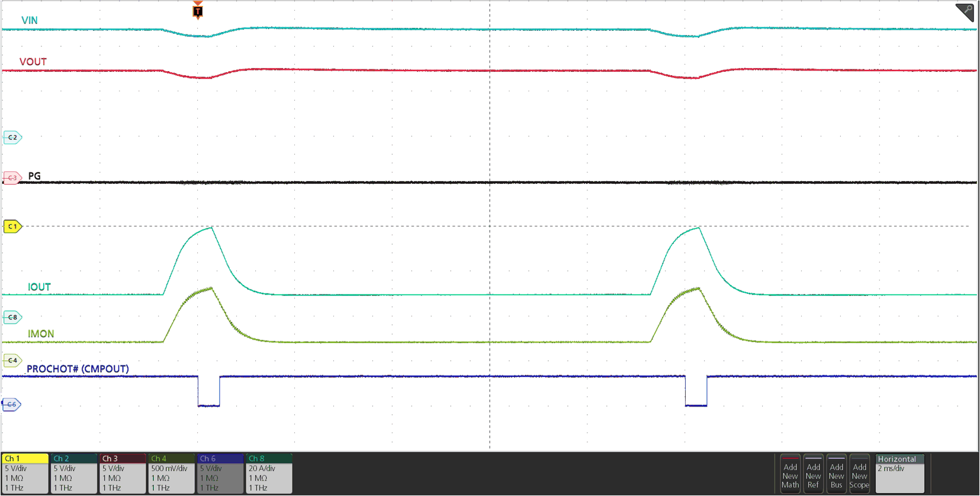The width and height of the screenshot is (980, 496).
Task: Click the IOUT waveform label
Action: (39, 287)
